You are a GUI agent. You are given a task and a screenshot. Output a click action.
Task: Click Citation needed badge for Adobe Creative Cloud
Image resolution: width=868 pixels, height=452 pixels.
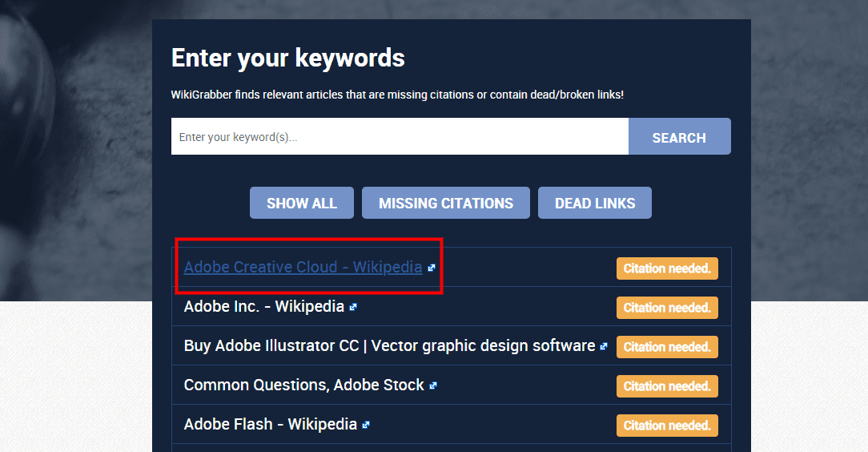667,268
